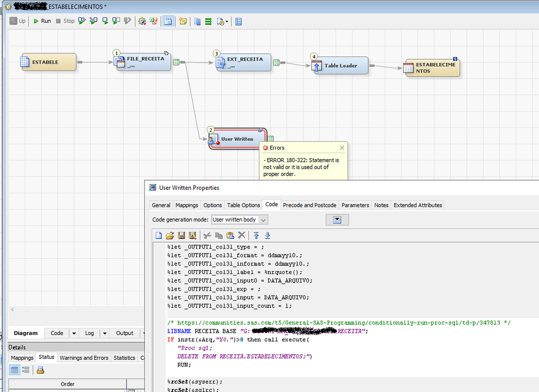Click the delete X icon in the code toolbar

242,235
